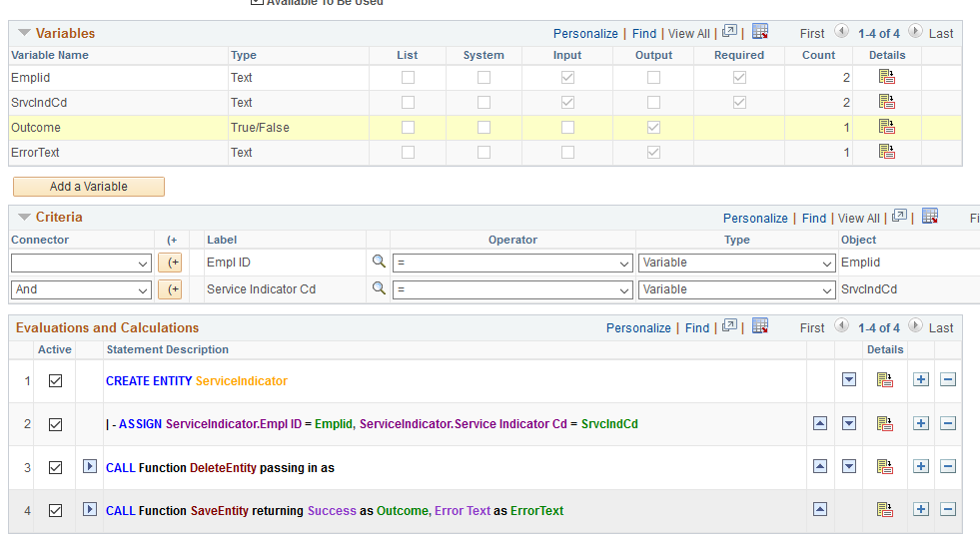
Task: Toggle Input checkbox for Outcome
Action: coord(567,128)
